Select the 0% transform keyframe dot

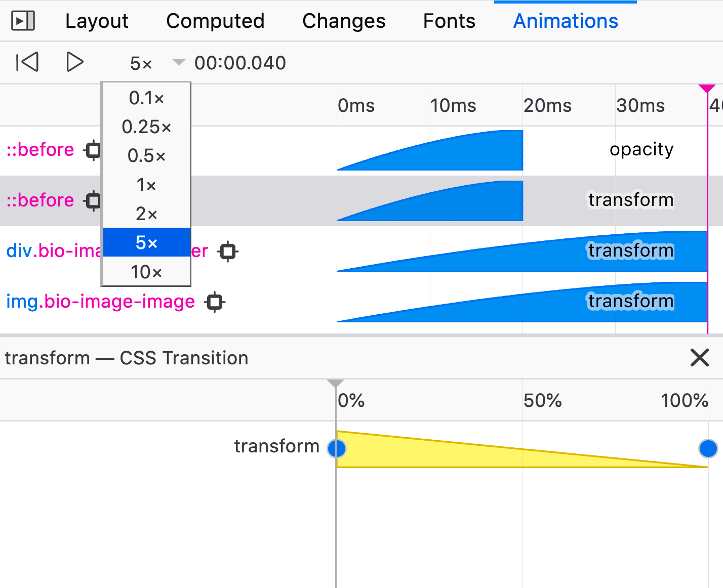337,448
